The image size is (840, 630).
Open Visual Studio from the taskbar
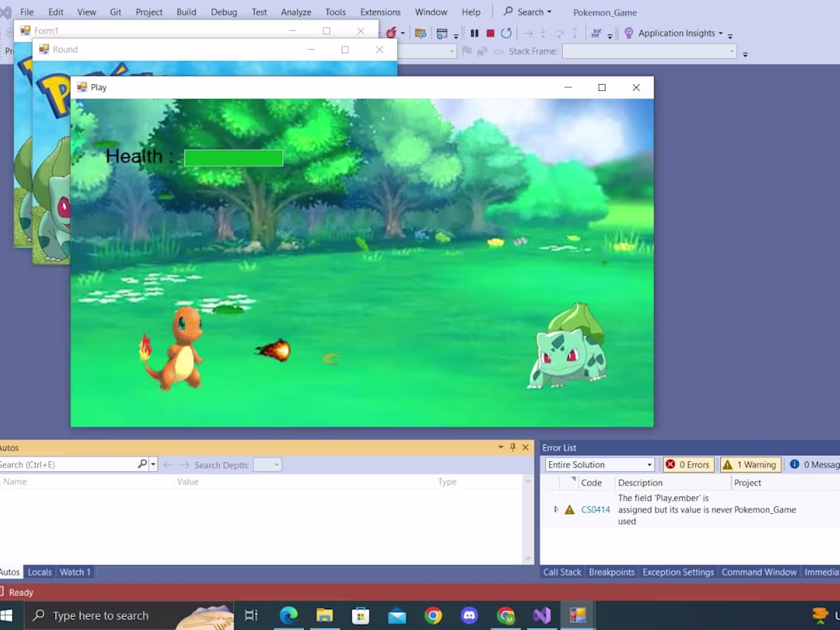point(541,615)
